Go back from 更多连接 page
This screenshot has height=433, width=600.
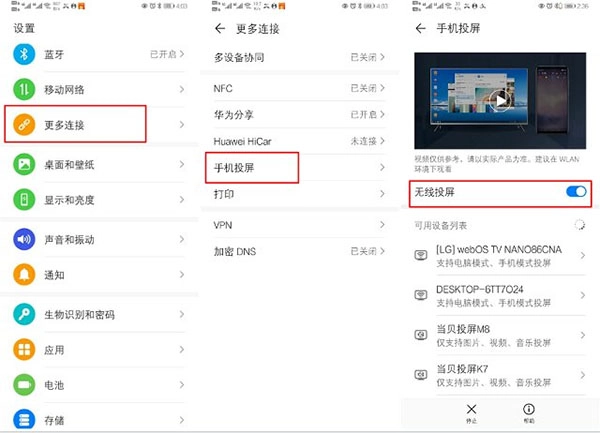point(220,30)
